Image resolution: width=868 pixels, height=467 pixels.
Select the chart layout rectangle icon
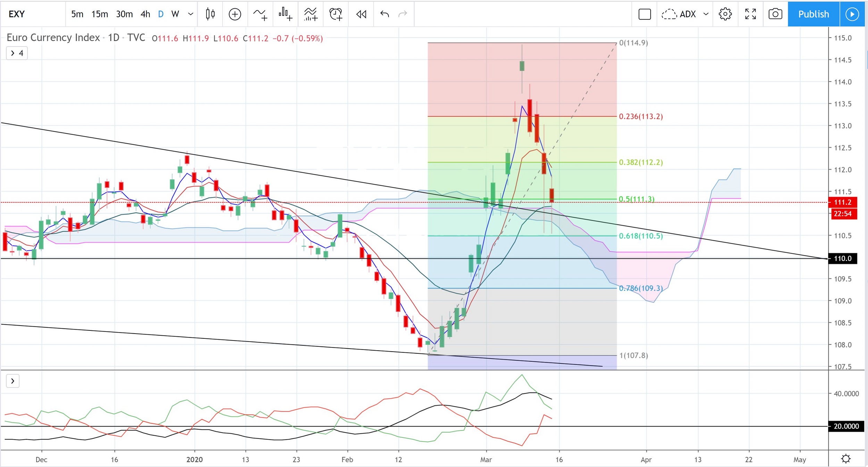[645, 14]
